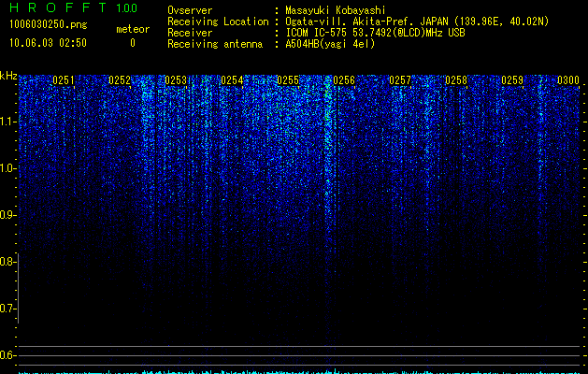
Task: Click the 0300 time marker
Action: [568, 80]
